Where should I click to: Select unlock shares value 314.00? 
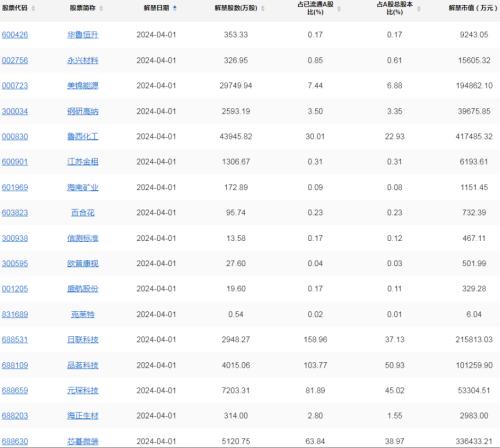tap(236, 416)
